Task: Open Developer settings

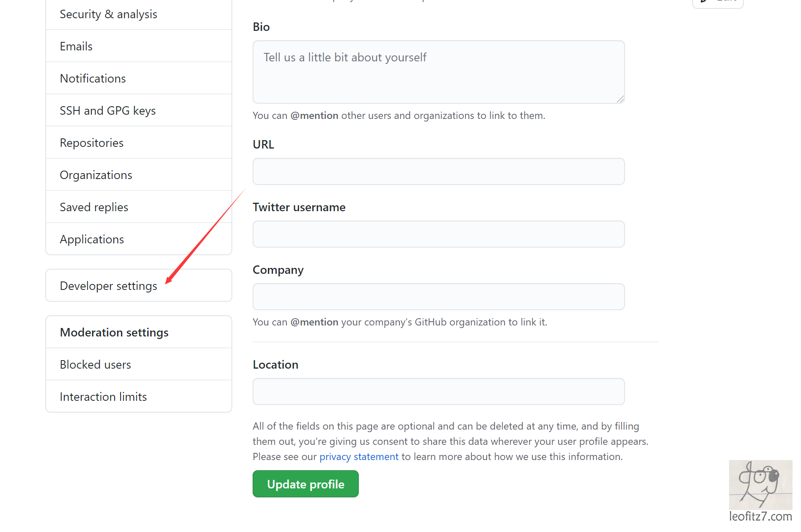Action: (108, 286)
